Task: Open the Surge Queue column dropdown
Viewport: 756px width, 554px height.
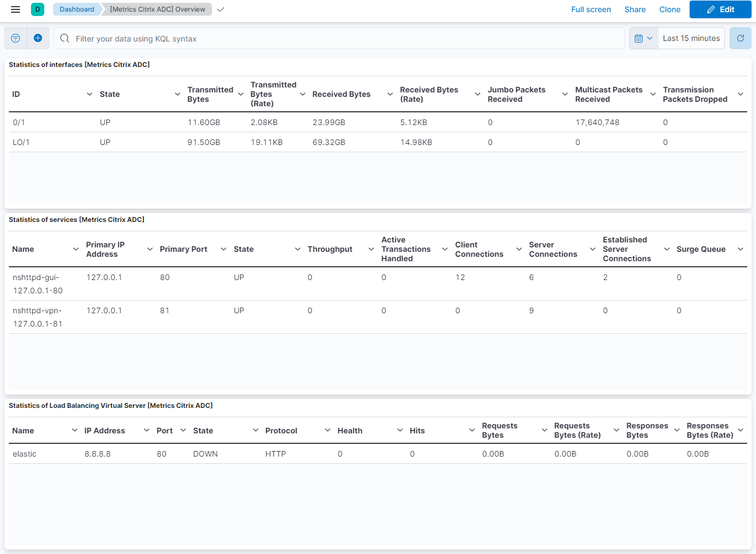Action: [741, 249]
